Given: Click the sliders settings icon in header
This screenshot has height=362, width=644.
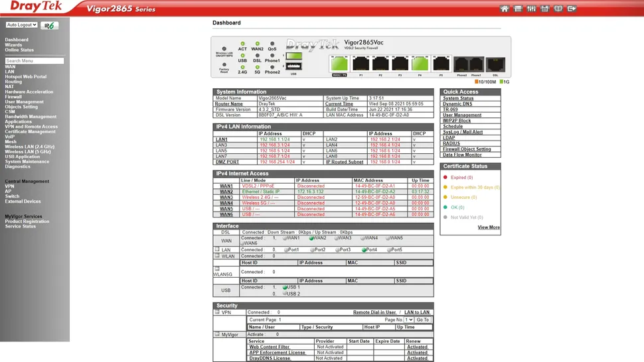Looking at the screenshot, I should click(x=531, y=9).
